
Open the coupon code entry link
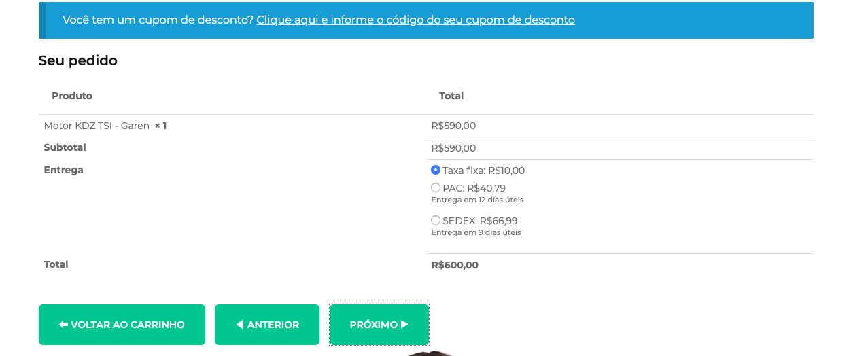pyautogui.click(x=415, y=20)
